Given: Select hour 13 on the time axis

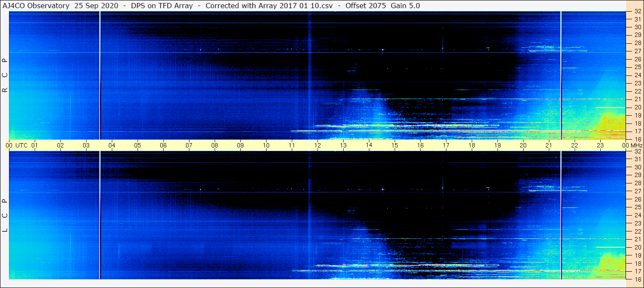Looking at the screenshot, I should tap(343, 145).
